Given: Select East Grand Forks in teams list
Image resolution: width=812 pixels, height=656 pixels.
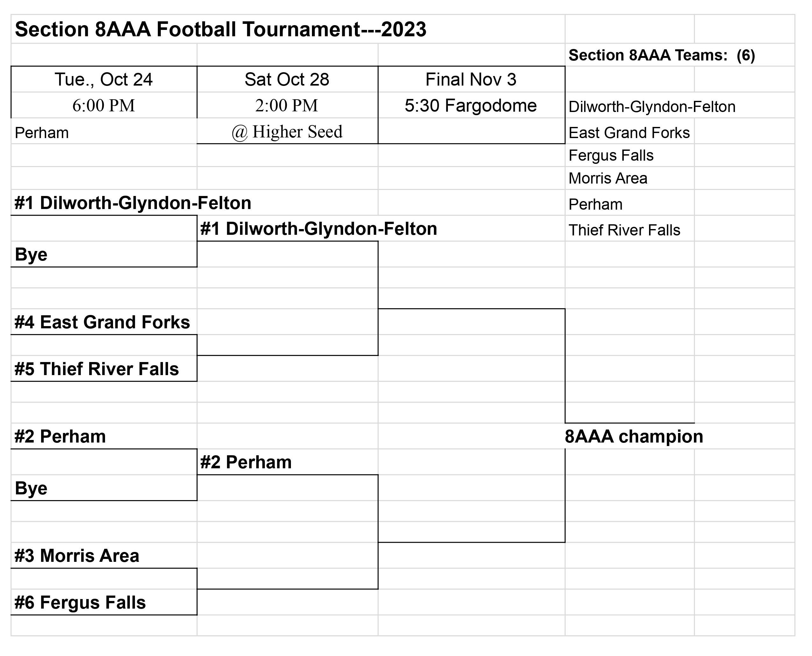Looking at the screenshot, I should tap(629, 133).
